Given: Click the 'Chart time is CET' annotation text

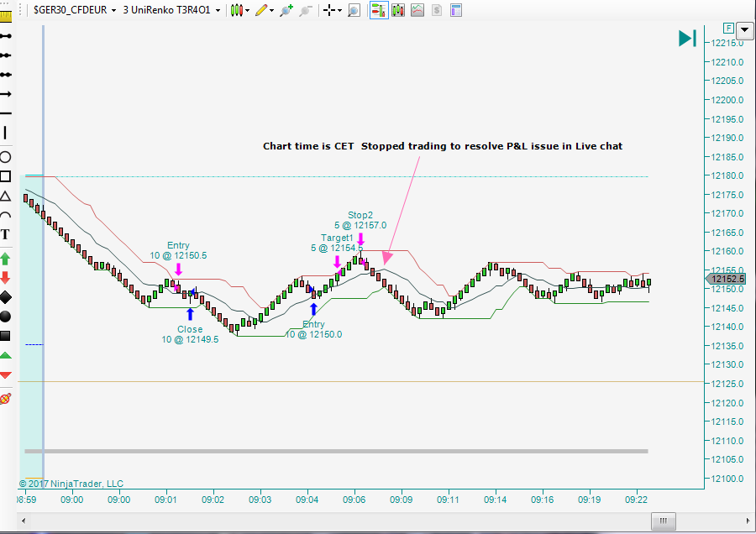Looking at the screenshot, I should (308, 146).
